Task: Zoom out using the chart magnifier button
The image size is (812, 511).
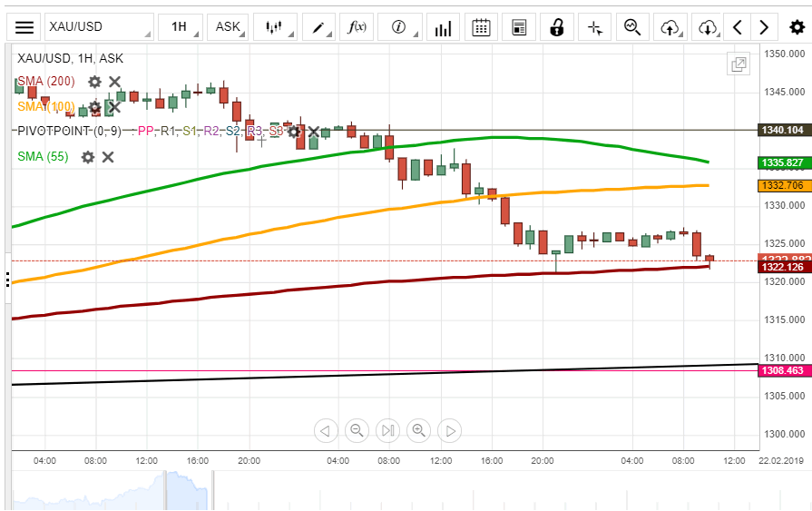Action: click(x=357, y=430)
